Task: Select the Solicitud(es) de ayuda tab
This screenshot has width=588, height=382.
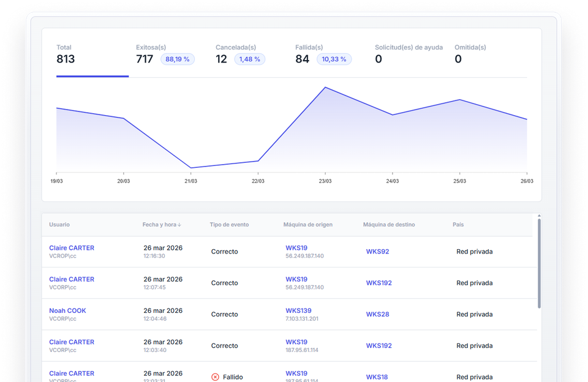Action: click(x=409, y=54)
